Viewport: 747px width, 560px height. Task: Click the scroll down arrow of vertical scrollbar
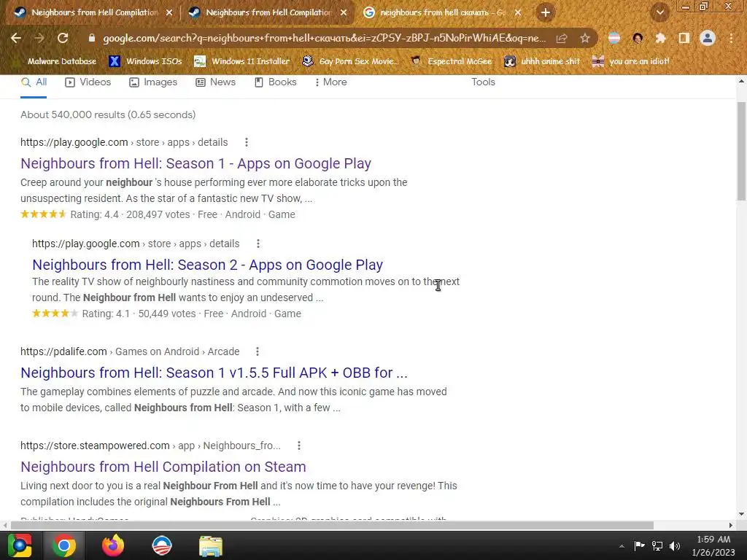(x=741, y=514)
